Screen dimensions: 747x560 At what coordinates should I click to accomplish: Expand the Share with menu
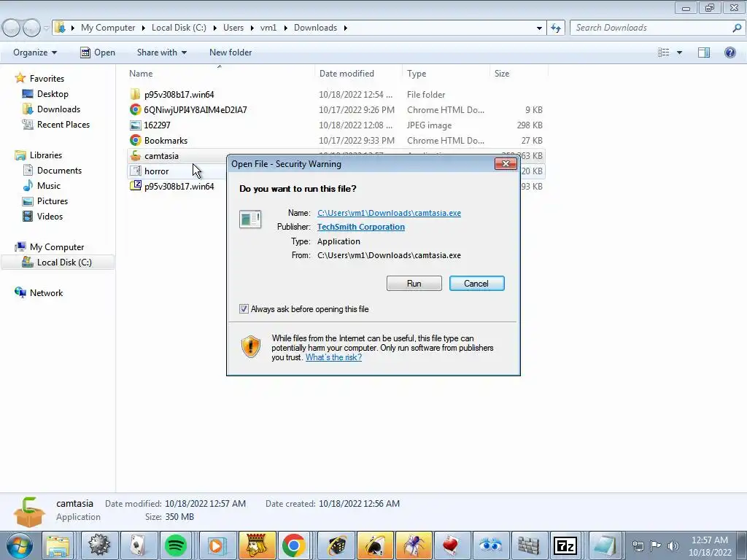pos(161,52)
